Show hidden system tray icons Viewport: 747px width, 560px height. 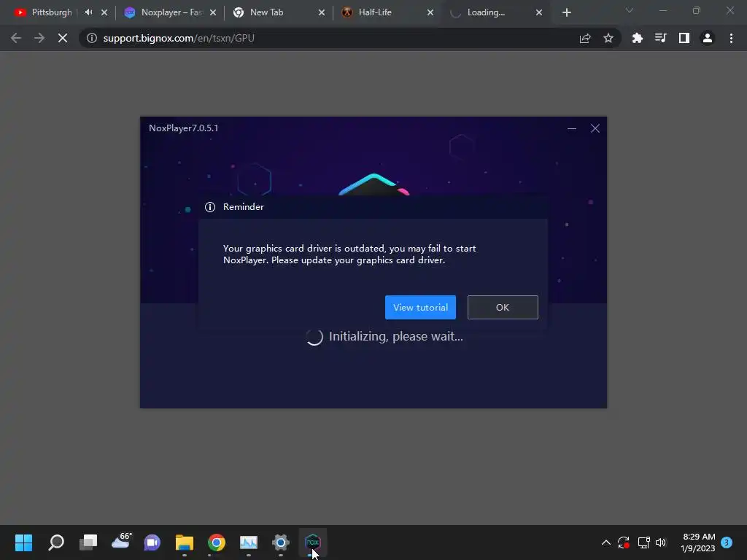click(x=606, y=542)
